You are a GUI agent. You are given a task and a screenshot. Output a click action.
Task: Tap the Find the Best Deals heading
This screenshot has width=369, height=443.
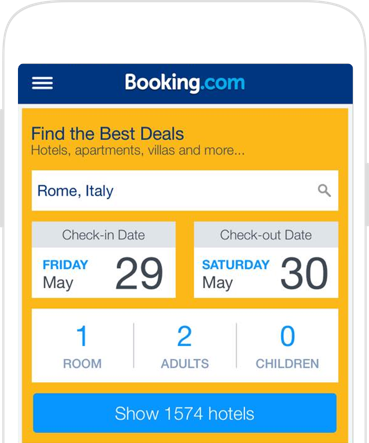pos(107,134)
